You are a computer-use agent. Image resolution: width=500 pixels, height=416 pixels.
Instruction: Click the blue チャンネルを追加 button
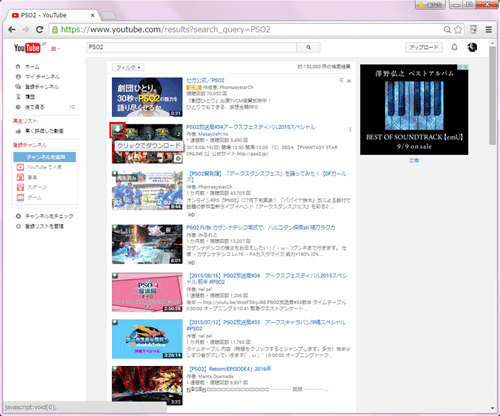click(x=45, y=157)
